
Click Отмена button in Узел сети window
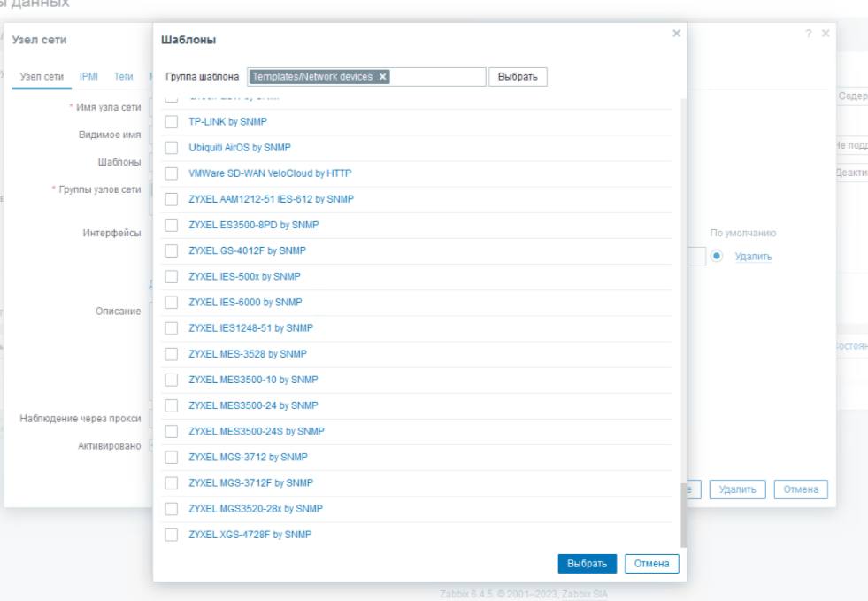(801, 489)
